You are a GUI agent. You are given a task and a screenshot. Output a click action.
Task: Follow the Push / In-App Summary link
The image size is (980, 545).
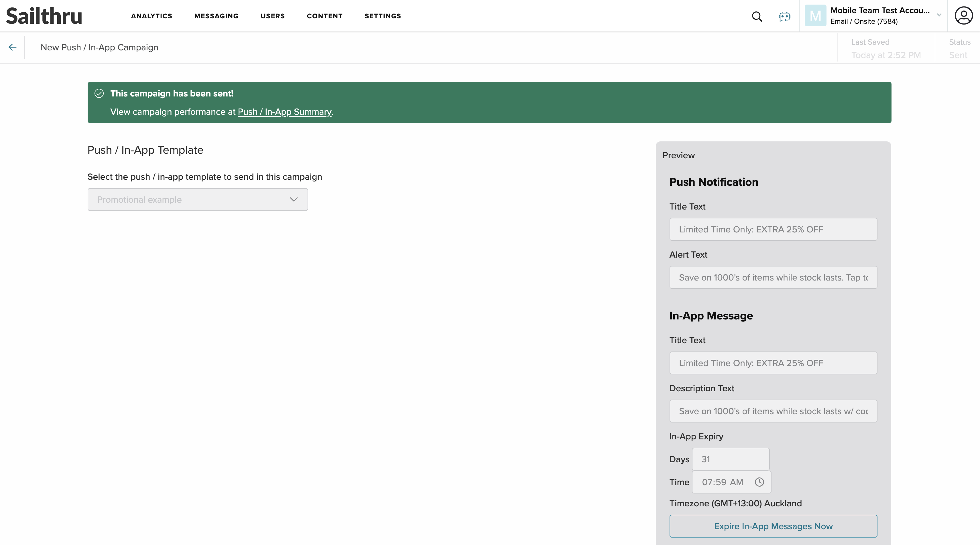[284, 112]
